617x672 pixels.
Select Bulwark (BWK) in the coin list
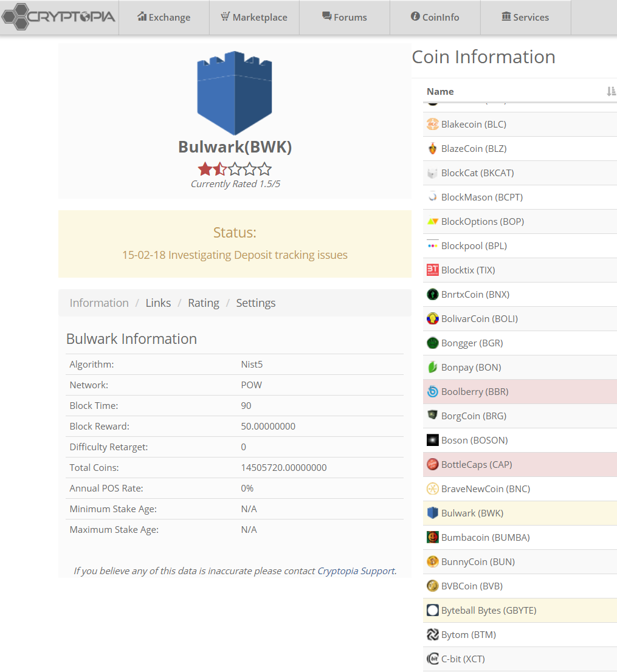point(472,513)
